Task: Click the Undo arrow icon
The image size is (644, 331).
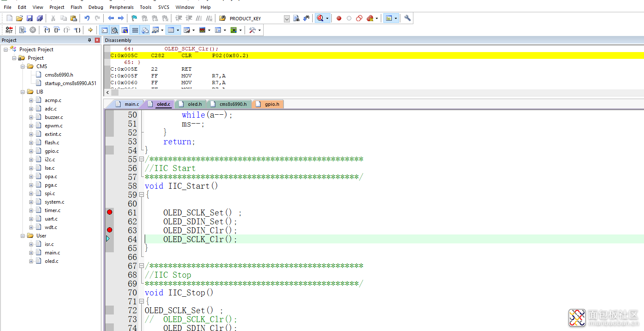Action: coord(87,18)
